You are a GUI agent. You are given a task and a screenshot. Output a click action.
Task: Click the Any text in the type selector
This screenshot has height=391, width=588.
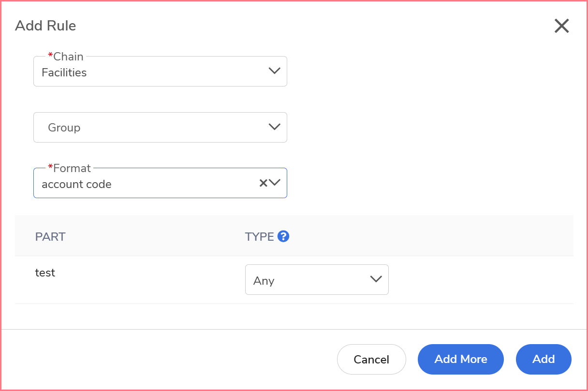point(264,281)
